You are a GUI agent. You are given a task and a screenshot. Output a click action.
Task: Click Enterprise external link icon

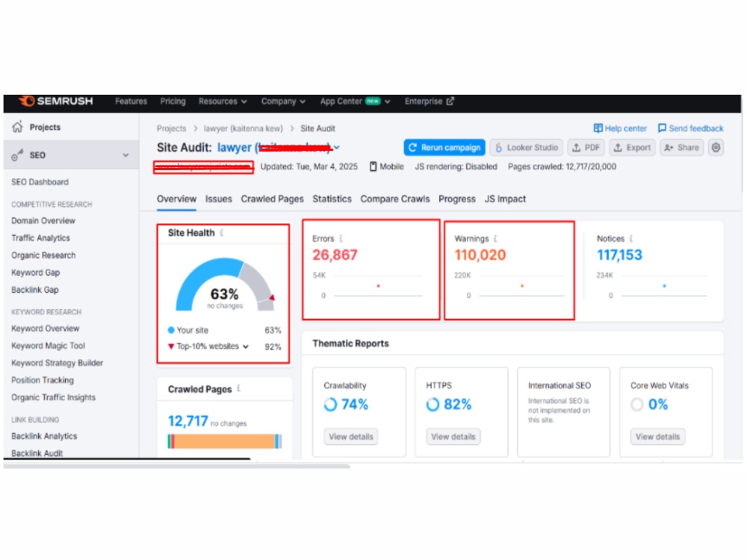click(450, 101)
